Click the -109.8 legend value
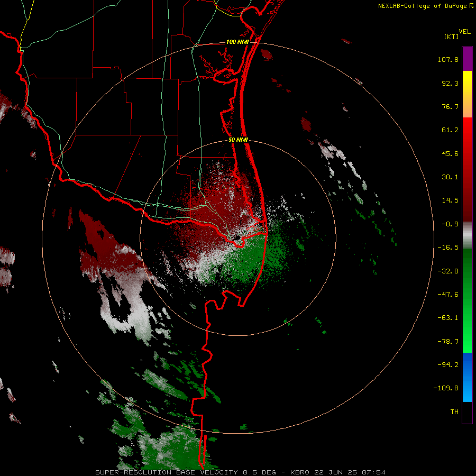476x476 pixels. tap(446, 388)
